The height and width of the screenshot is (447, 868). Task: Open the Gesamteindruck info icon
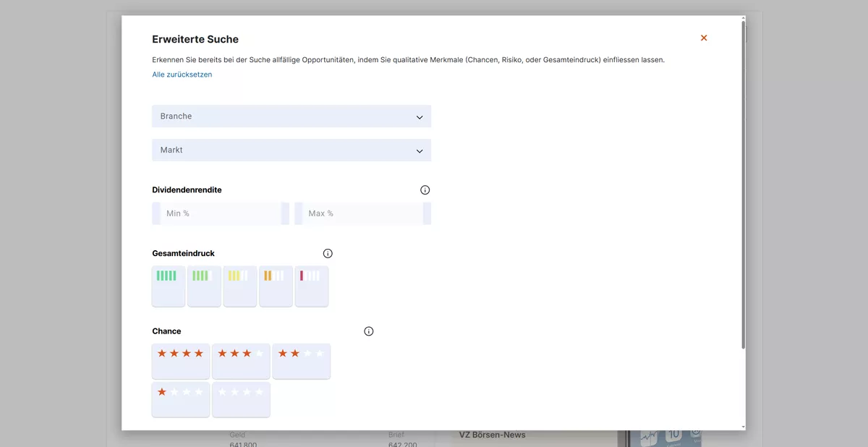[328, 254]
